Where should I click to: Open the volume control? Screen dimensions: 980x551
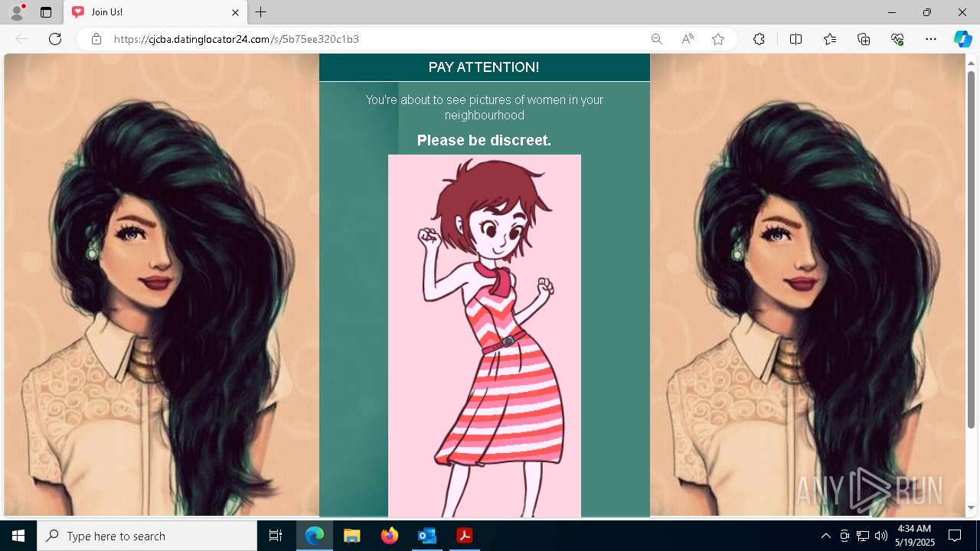point(881,536)
